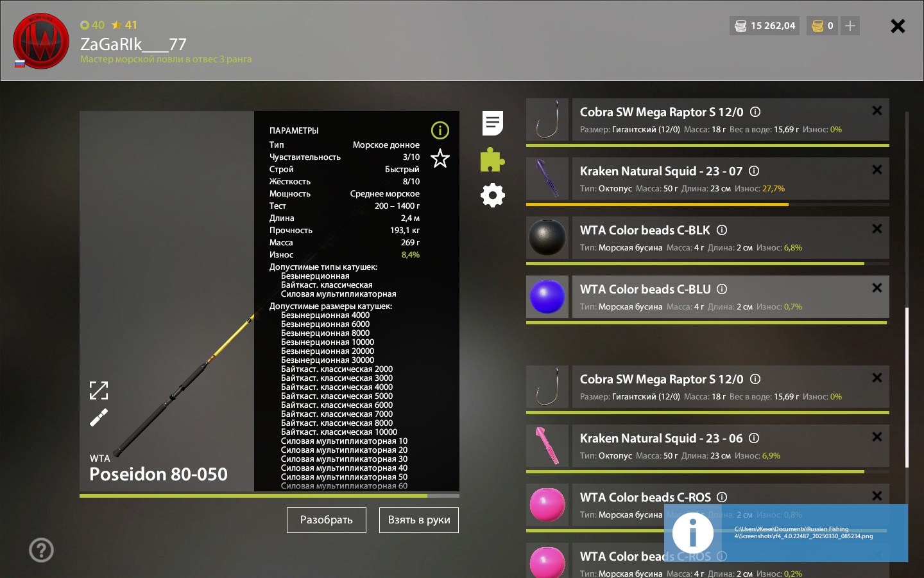The image size is (924, 578).
Task: Click the Тест 200 – 1400 г row
Action: pyautogui.click(x=345, y=206)
